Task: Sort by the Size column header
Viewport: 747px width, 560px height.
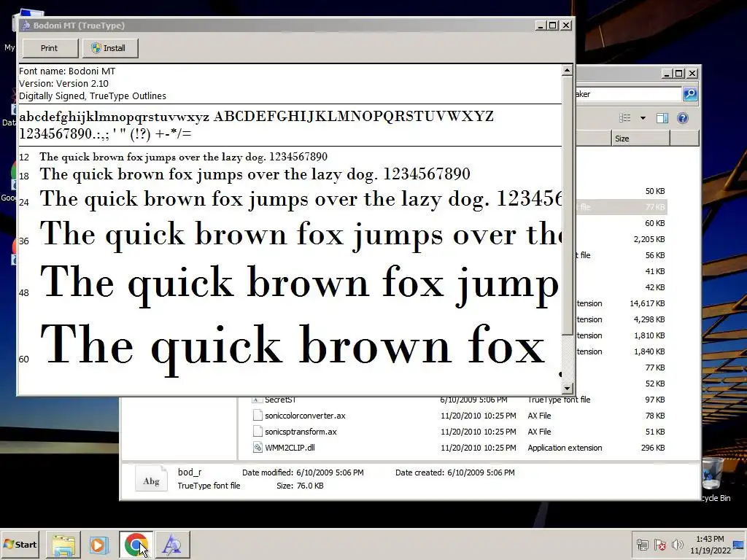Action: pos(640,139)
